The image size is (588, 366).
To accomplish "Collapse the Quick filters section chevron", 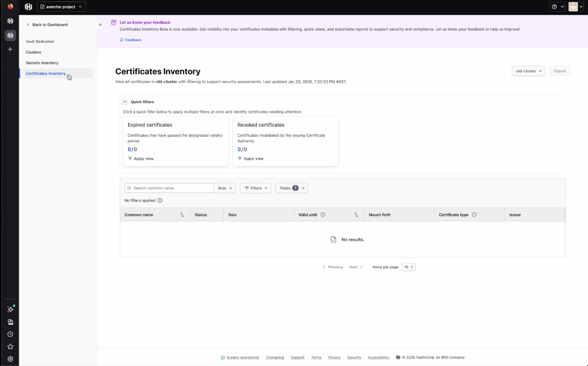I will point(125,101).
